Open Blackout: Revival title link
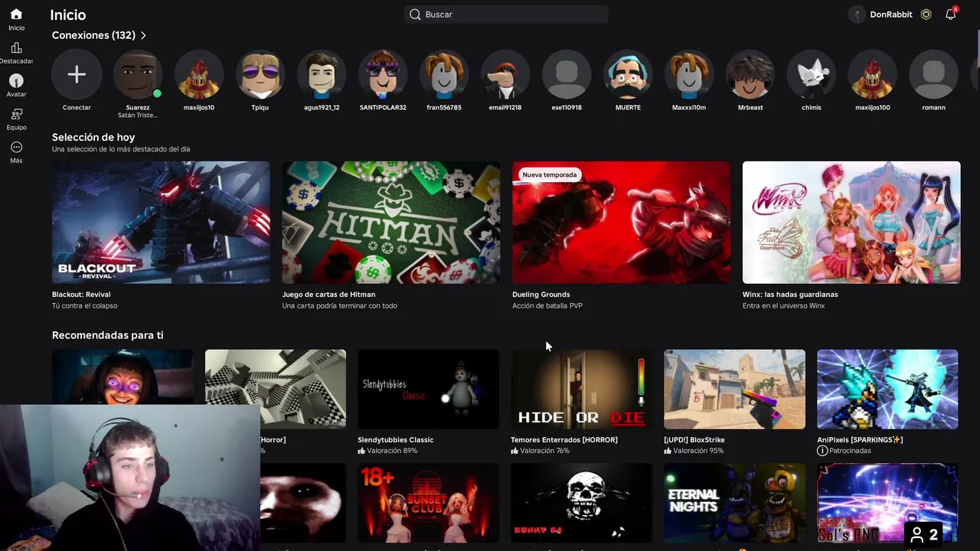Screen dimensions: 980x551 click(81, 295)
